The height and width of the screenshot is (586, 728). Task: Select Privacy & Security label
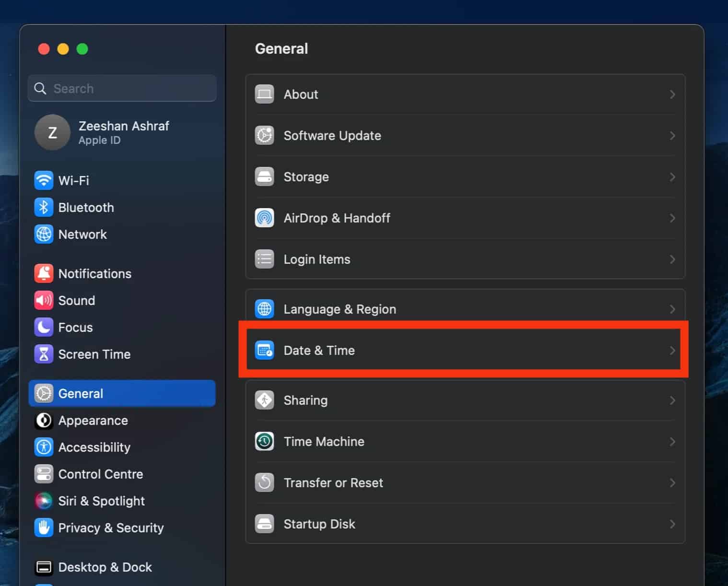pyautogui.click(x=111, y=527)
